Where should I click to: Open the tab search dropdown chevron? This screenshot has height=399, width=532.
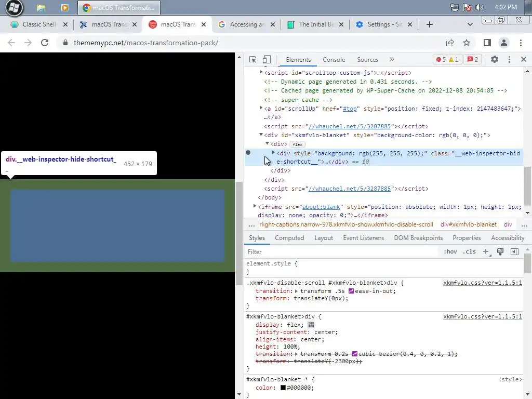tap(470, 24)
